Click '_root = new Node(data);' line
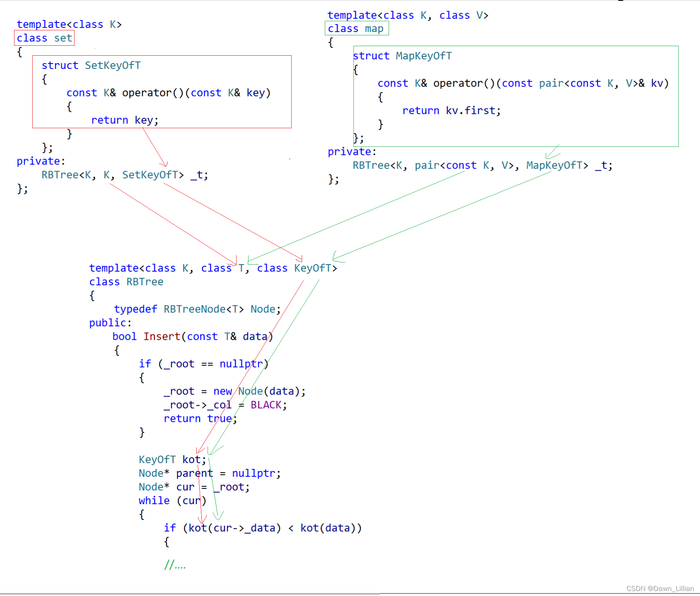 [235, 392]
